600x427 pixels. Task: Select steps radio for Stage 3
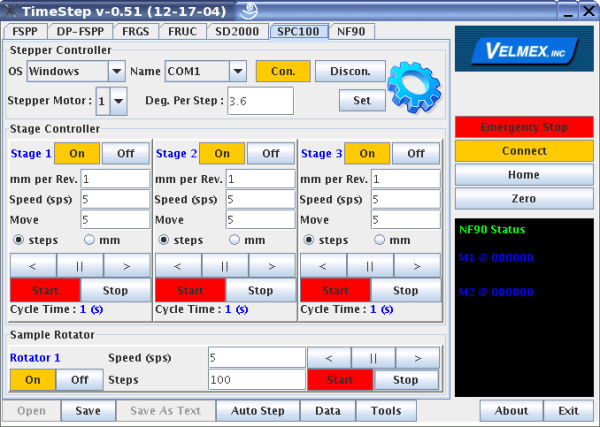coord(309,240)
